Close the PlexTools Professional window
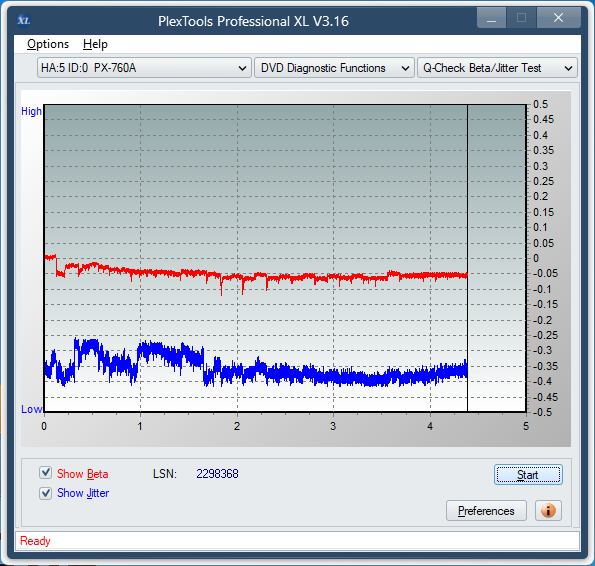595x566 pixels. tap(558, 18)
